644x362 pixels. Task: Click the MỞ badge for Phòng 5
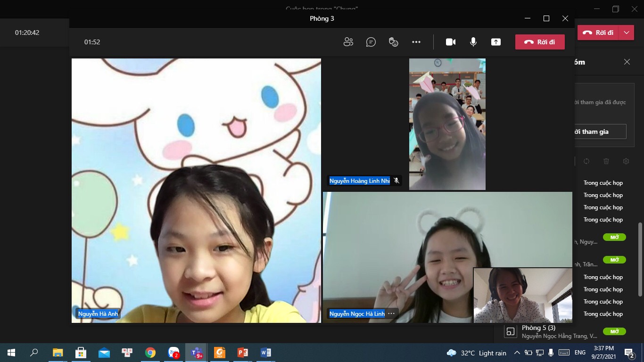pos(614,331)
